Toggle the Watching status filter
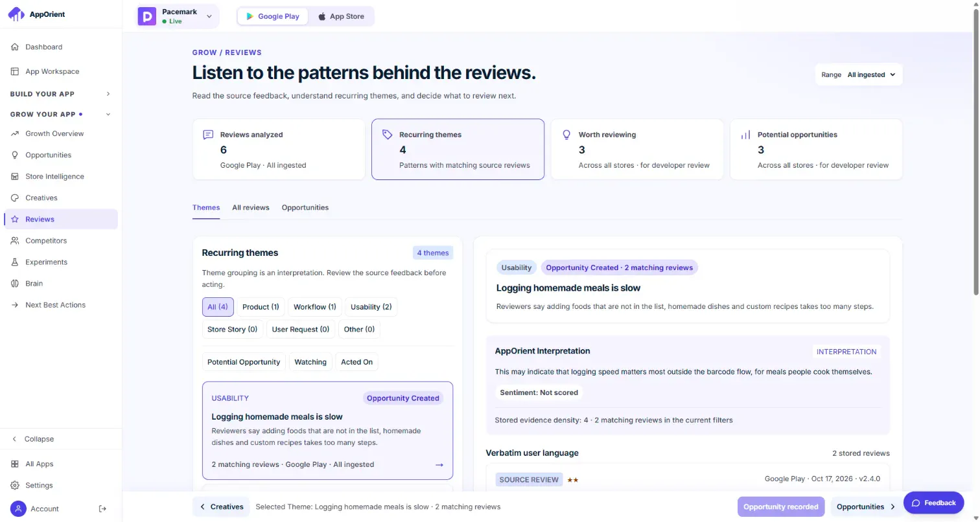980x522 pixels. click(310, 362)
